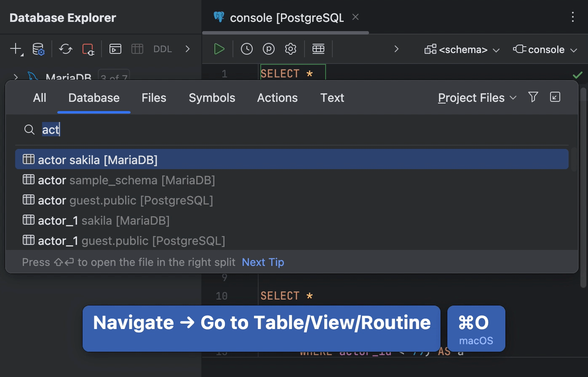Select actor guest.public [PostgreSQL] result
588x377 pixels.
click(125, 200)
